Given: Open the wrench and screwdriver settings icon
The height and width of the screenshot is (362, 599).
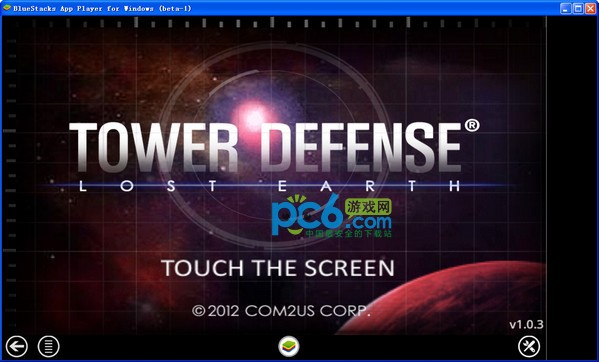Looking at the screenshot, I should pos(529,347).
